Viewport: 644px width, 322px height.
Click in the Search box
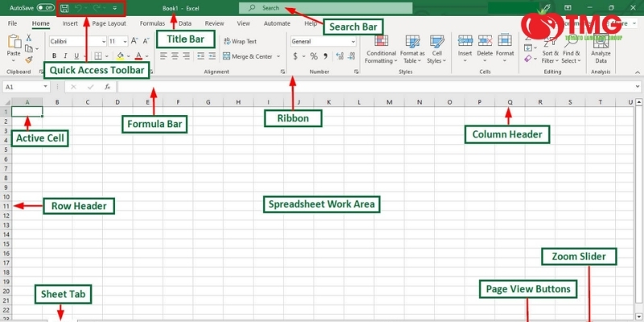tap(326, 8)
